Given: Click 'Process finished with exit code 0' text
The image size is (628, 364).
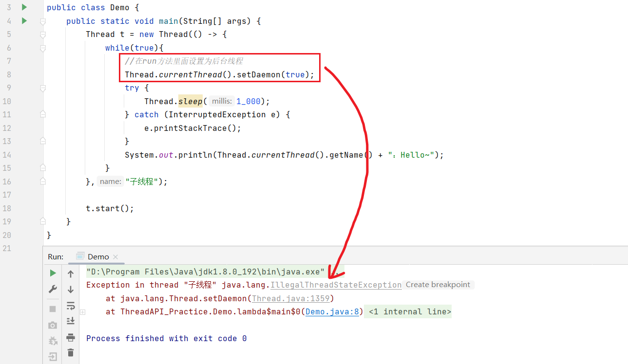Looking at the screenshot, I should (x=167, y=339).
